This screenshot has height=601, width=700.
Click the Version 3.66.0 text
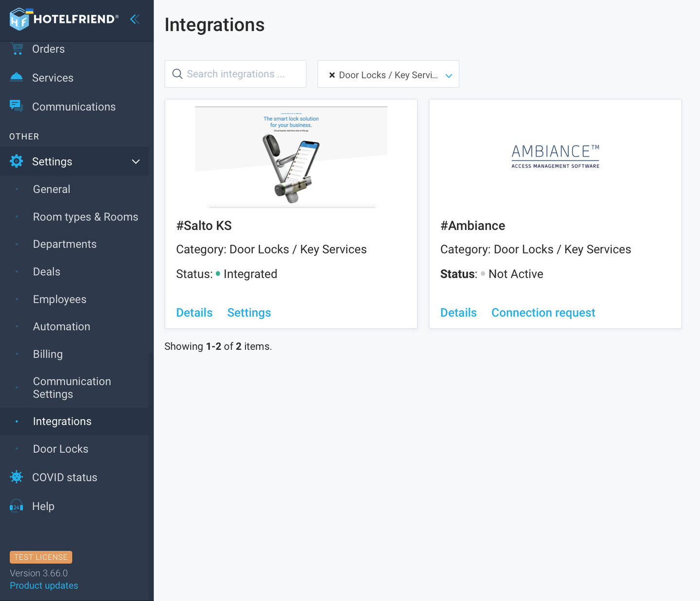(x=39, y=573)
